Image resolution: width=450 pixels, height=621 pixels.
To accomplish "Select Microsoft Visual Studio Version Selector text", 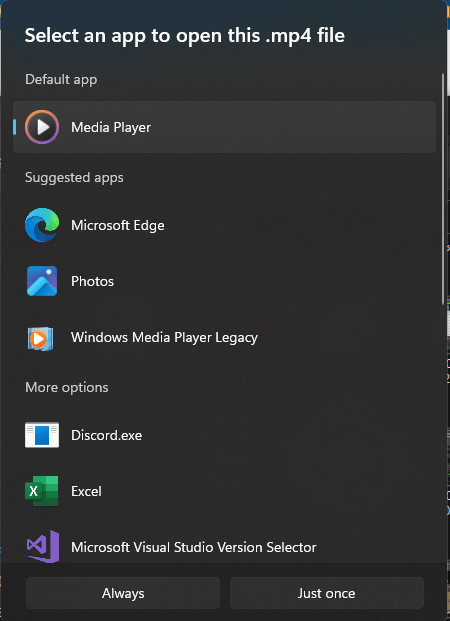I will (x=194, y=547).
